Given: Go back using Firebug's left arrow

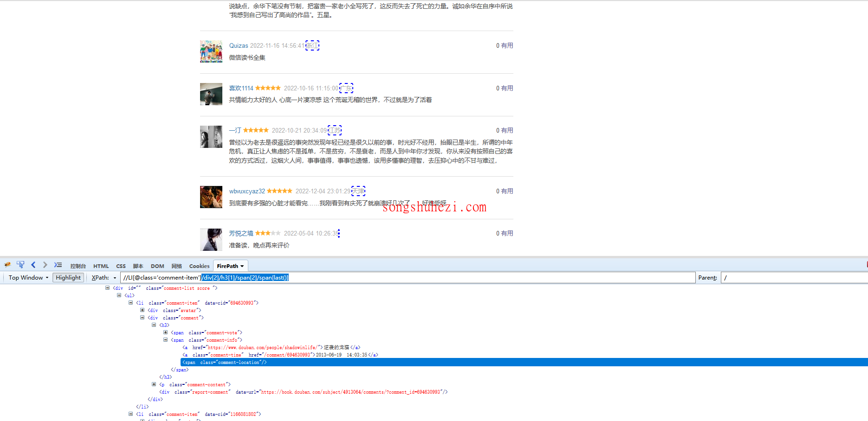Looking at the screenshot, I should tap(33, 265).
